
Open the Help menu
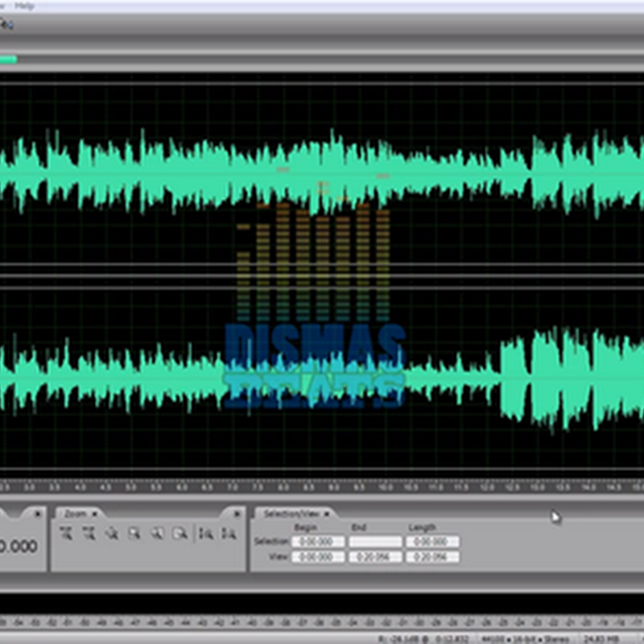coord(24,5)
